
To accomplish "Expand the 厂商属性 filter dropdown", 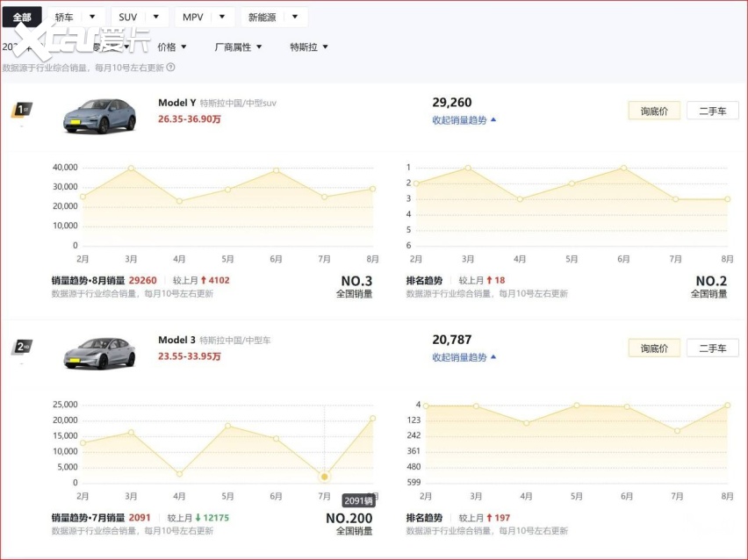I will click(x=238, y=47).
